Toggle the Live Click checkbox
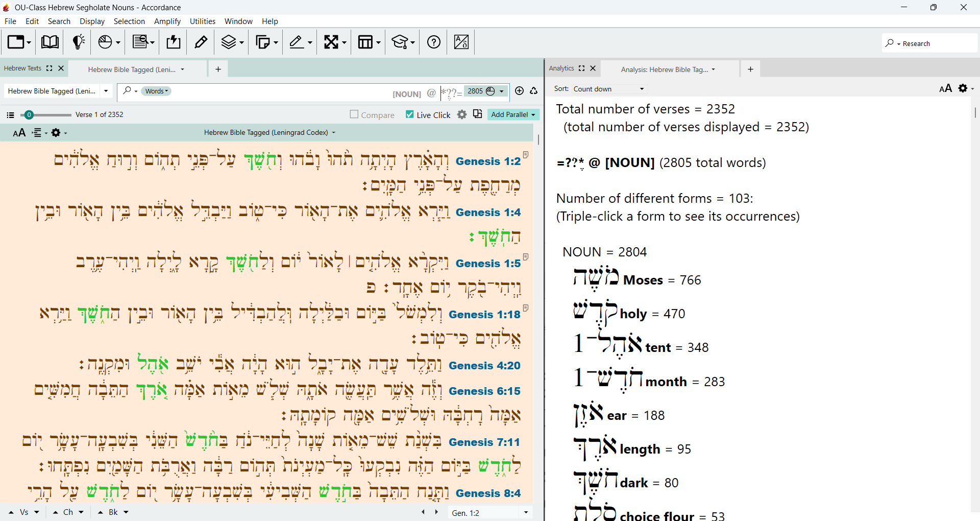The width and height of the screenshot is (980, 521). tap(409, 114)
